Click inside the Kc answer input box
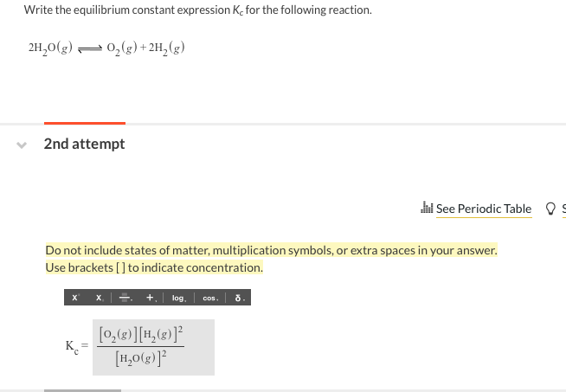Screen dimensions: 566x392 (x=153, y=347)
